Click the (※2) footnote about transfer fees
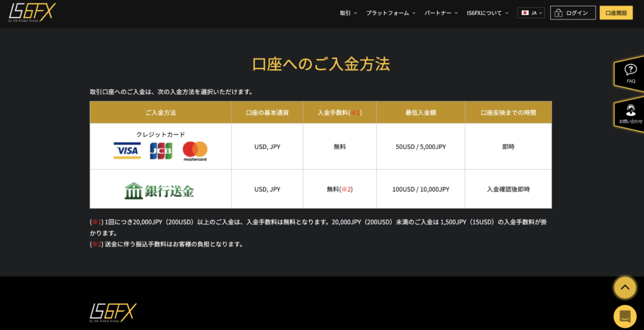The width and height of the screenshot is (644, 330). 166,245
